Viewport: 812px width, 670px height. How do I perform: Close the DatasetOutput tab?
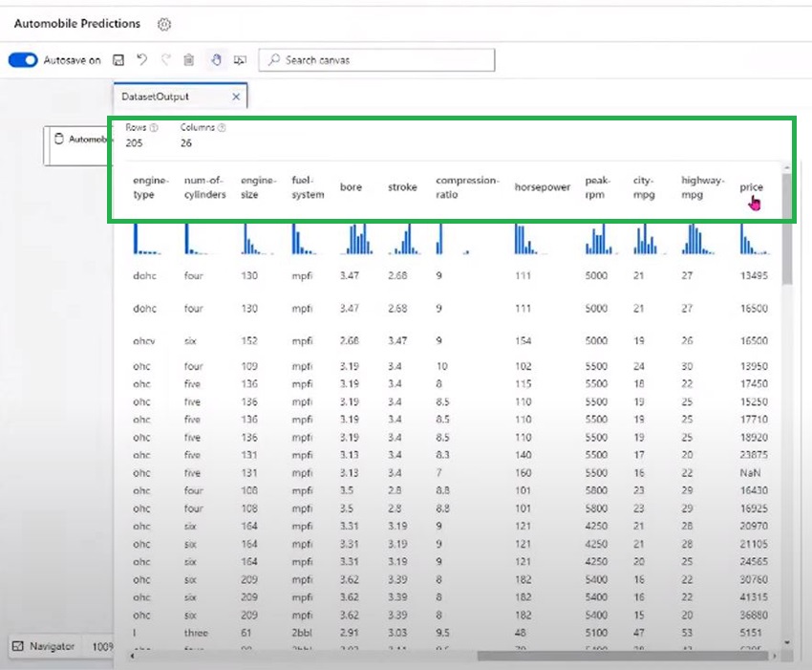pyautogui.click(x=237, y=97)
